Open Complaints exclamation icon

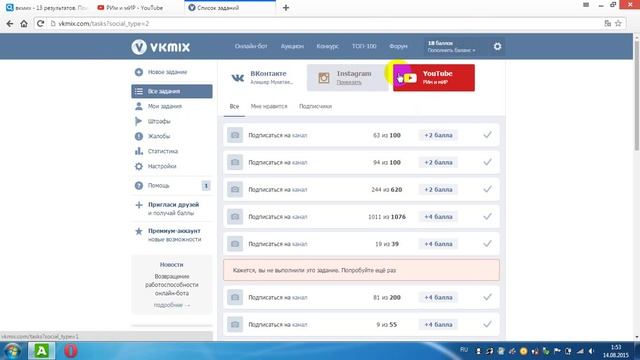(139, 136)
